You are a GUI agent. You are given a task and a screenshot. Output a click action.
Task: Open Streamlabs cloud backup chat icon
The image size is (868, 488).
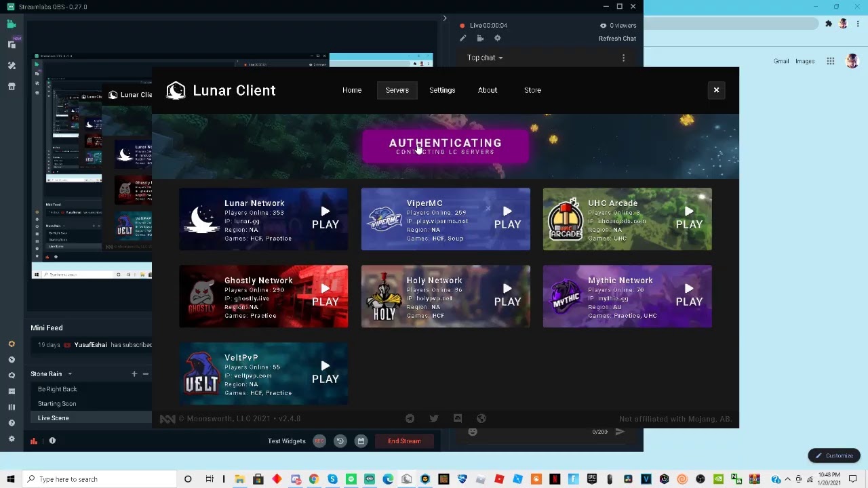12,375
